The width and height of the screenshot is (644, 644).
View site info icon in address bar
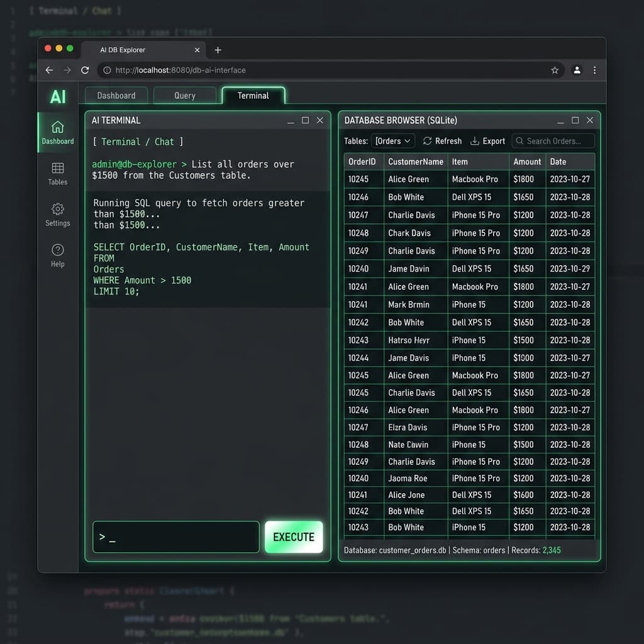pyautogui.click(x=107, y=70)
